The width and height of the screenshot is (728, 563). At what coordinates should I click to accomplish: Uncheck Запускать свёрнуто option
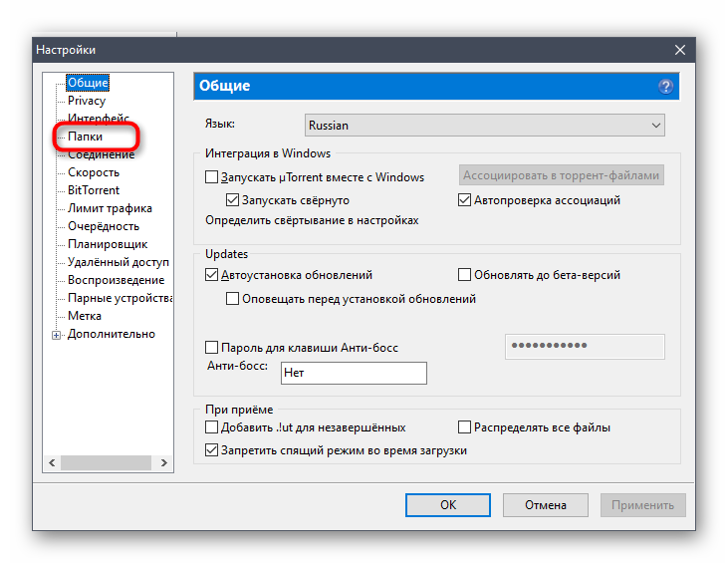pos(232,200)
